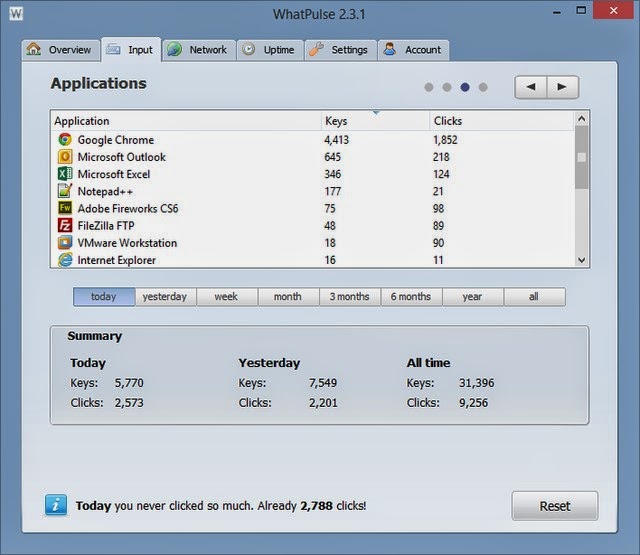
Task: Click Today's 5,770 keys value
Action: [129, 383]
